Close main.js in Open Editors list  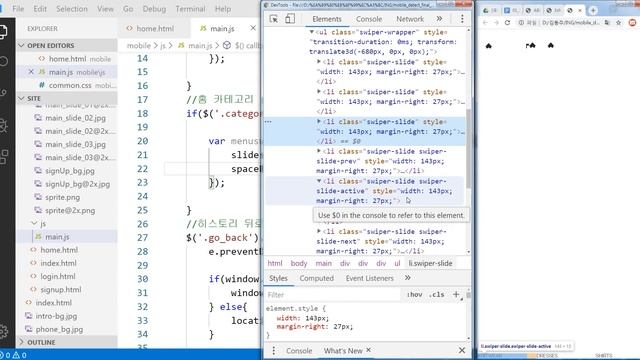[x=31, y=72]
